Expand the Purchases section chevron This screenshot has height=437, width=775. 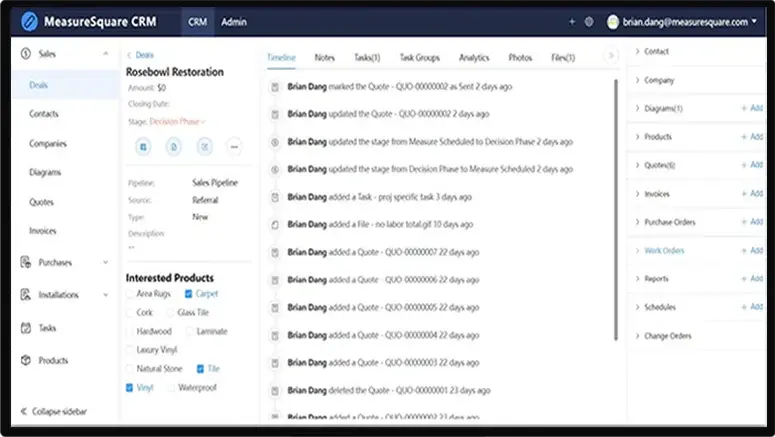point(105,262)
